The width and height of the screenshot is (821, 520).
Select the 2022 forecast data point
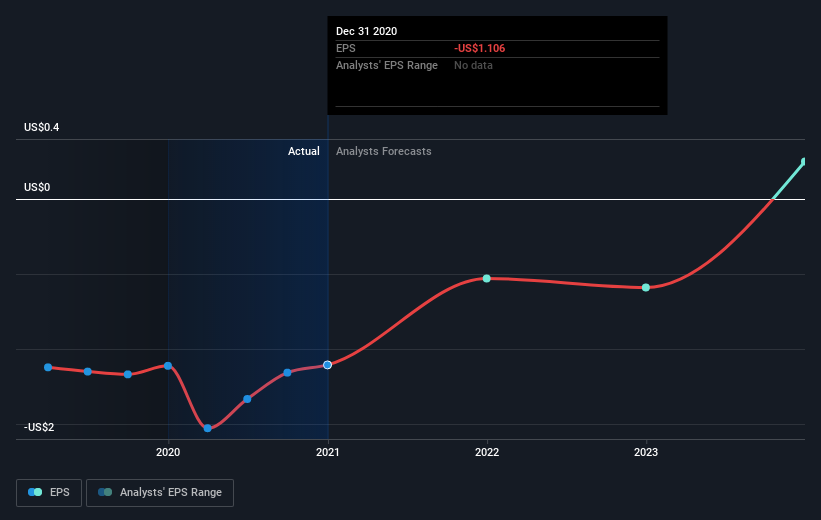[486, 279]
